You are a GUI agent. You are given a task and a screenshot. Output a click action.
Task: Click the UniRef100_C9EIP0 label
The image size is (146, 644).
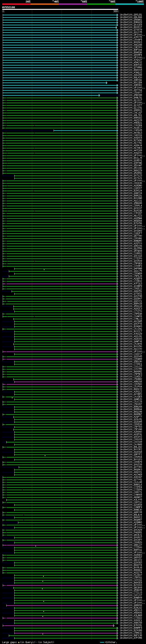pos(131,47)
